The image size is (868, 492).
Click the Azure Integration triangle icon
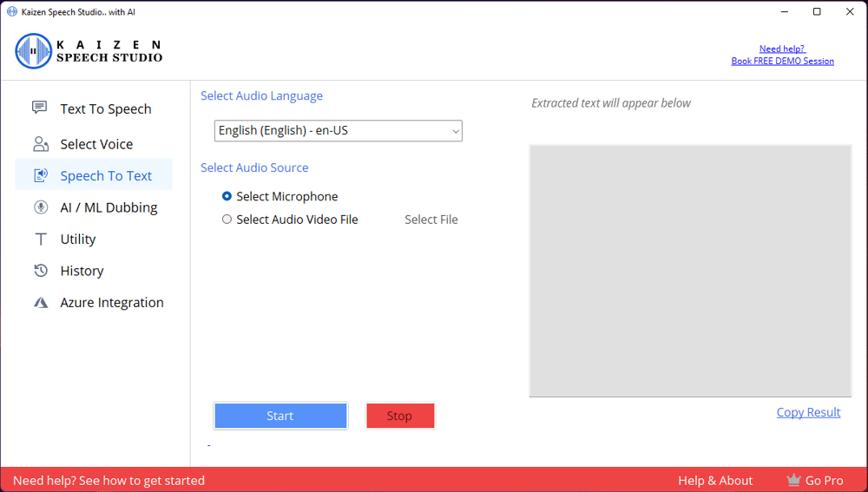pyautogui.click(x=40, y=303)
